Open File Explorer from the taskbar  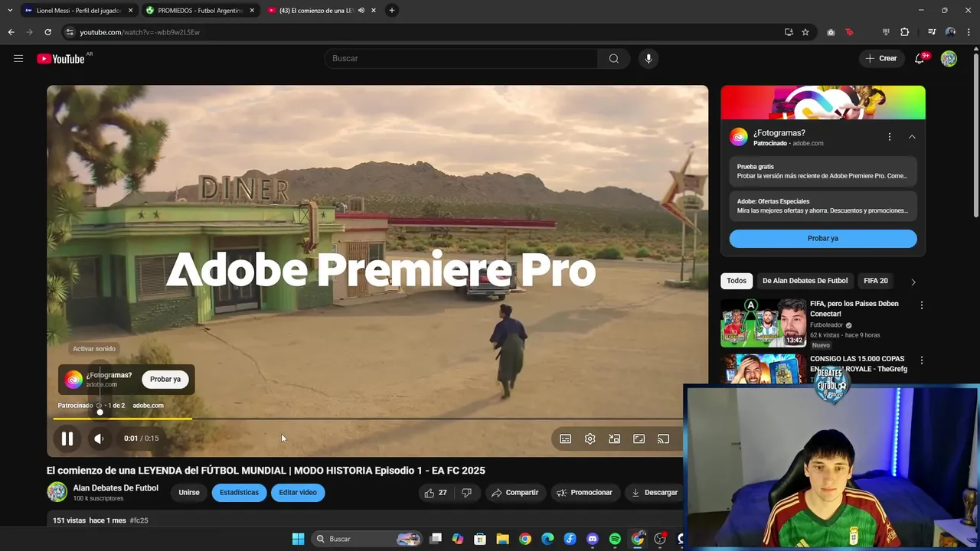(x=502, y=539)
